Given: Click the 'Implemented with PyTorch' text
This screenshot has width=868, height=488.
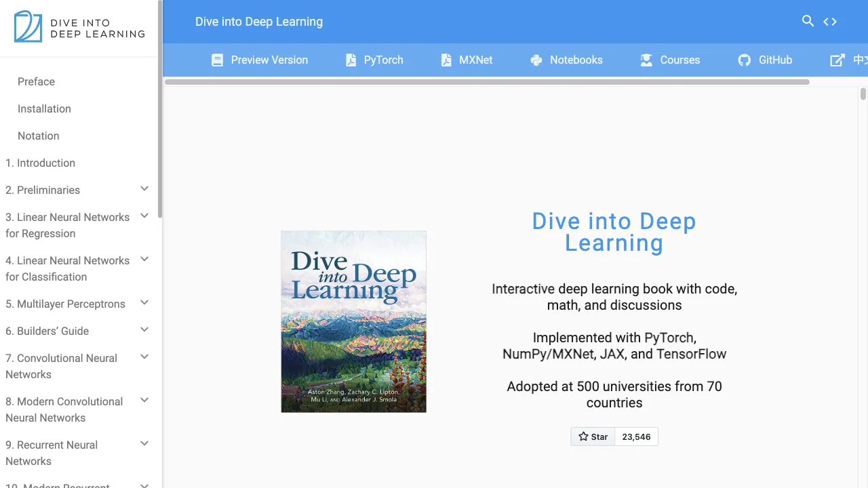Looking at the screenshot, I should tap(614, 346).
